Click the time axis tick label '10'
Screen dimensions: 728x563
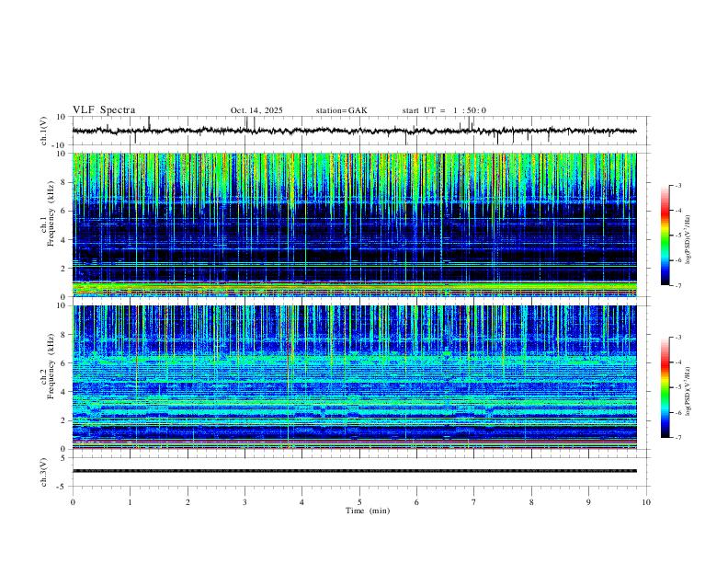pos(646,502)
